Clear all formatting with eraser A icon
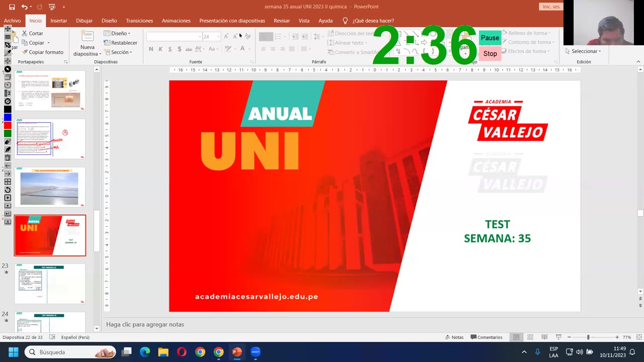The width and height of the screenshot is (644, 362). (247, 36)
